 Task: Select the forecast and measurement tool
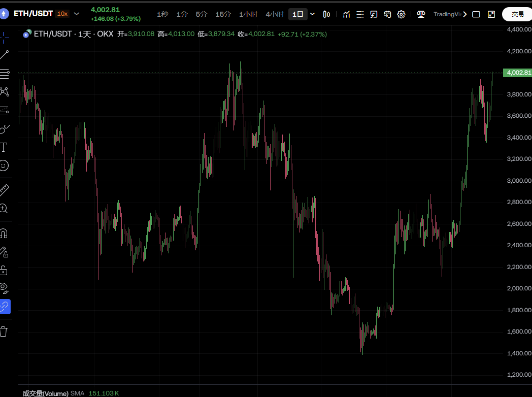5,111
